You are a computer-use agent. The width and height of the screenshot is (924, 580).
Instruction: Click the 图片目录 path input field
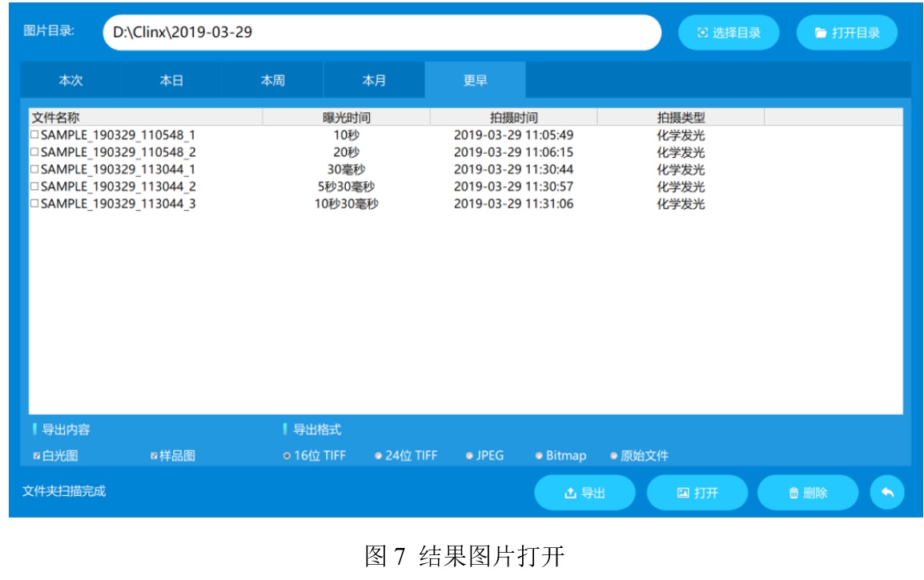tap(382, 33)
